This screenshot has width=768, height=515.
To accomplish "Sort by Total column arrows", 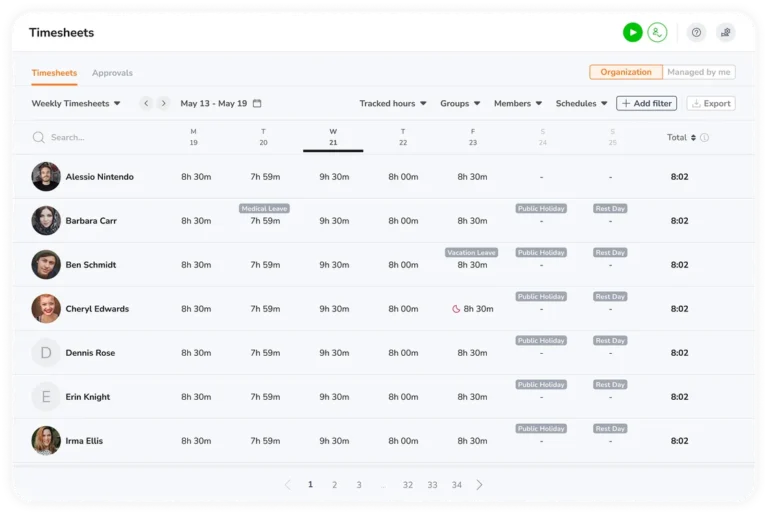I will click(x=693, y=138).
